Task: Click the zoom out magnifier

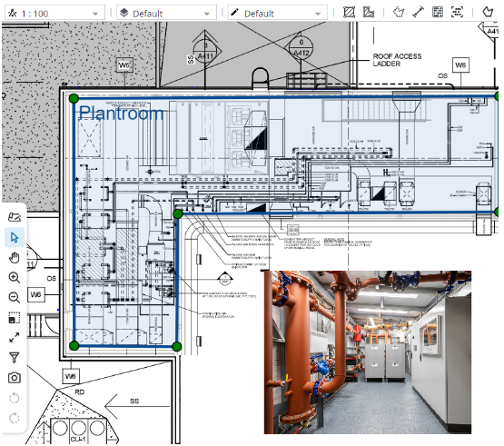Action: 15,297
